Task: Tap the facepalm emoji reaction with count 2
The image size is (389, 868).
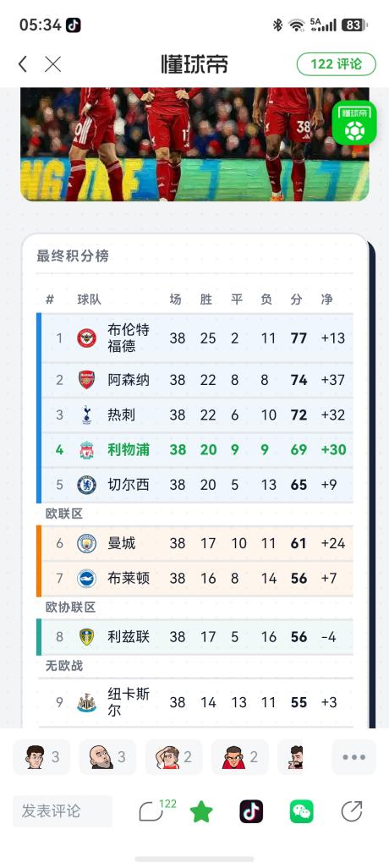Action: [x=173, y=757]
